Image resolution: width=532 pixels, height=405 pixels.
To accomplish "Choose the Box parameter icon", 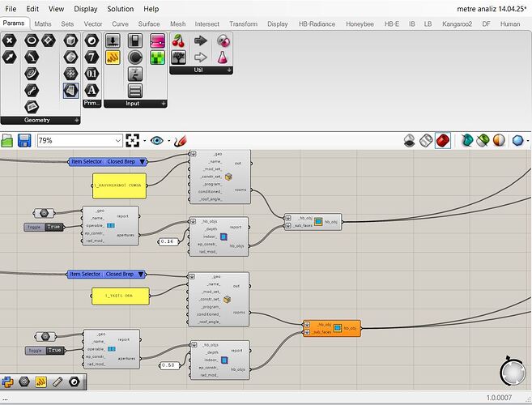I will coord(70,40).
